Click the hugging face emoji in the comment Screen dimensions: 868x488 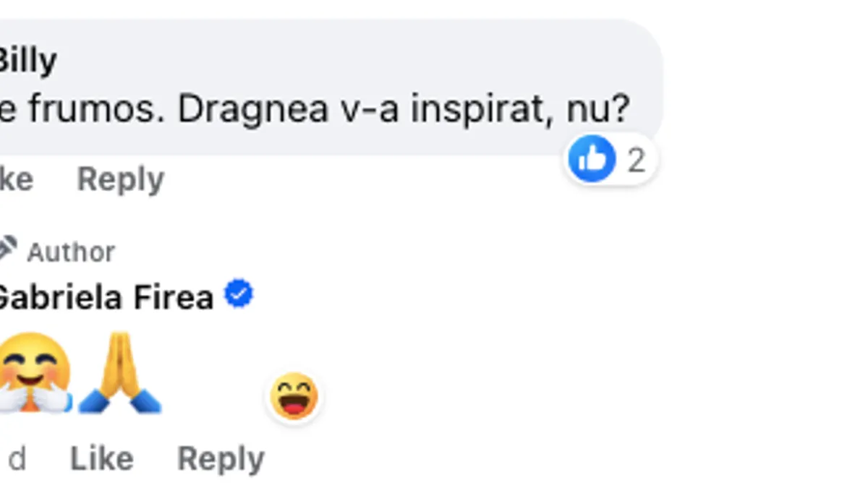coord(33,373)
